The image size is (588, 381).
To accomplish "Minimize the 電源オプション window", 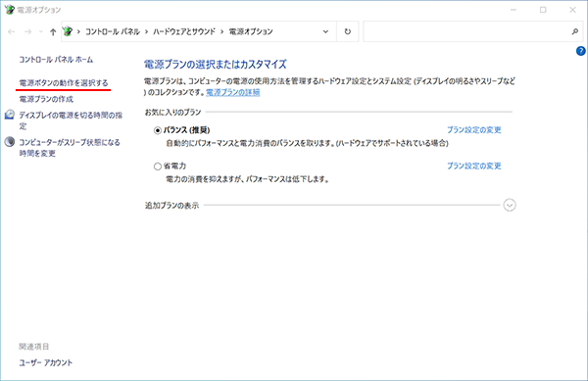I will point(514,10).
